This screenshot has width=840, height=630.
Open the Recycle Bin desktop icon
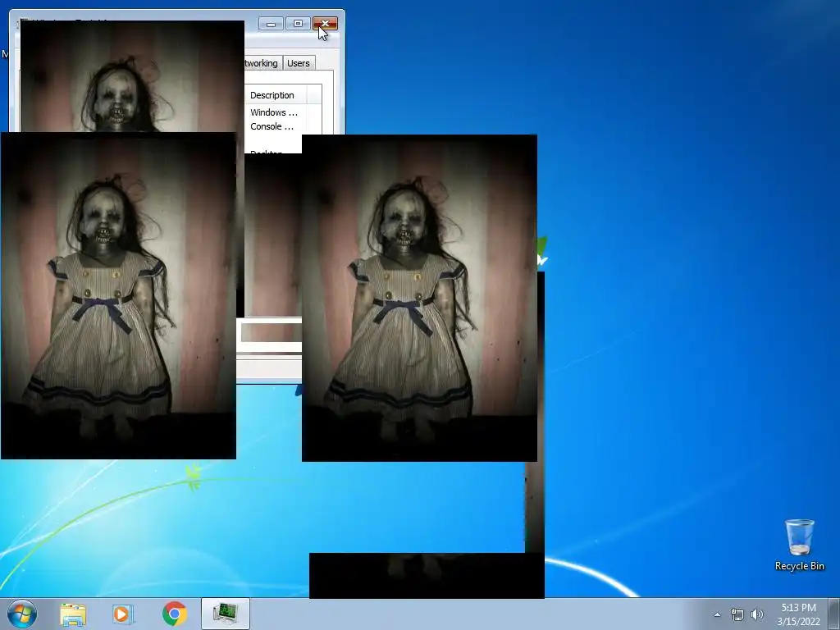pyautogui.click(x=799, y=545)
